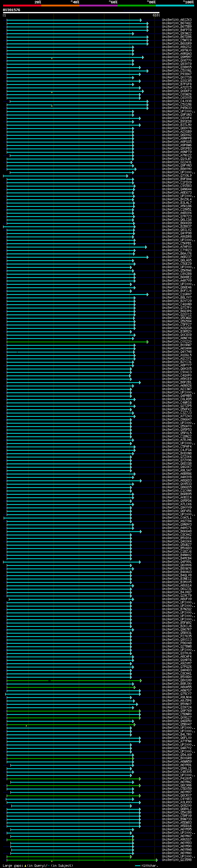197x868 pixels.
Task: Select hit UniRef100_Q4P991
Action: point(176,562)
